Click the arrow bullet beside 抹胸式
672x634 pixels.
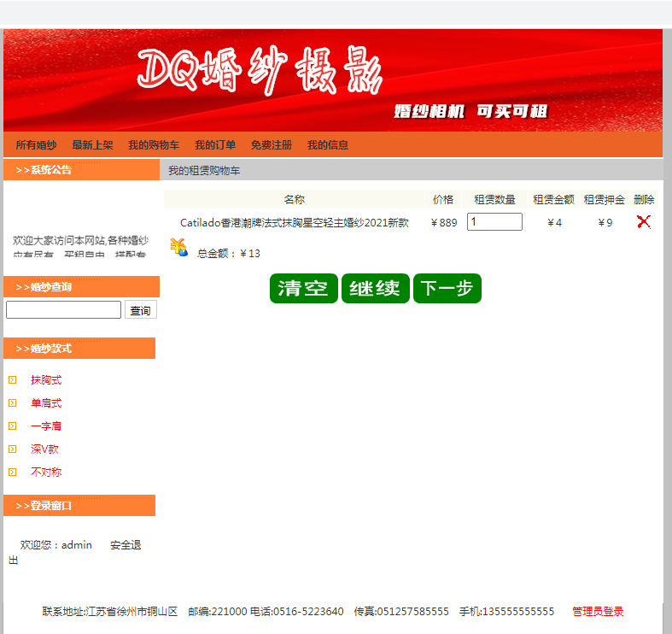13,379
